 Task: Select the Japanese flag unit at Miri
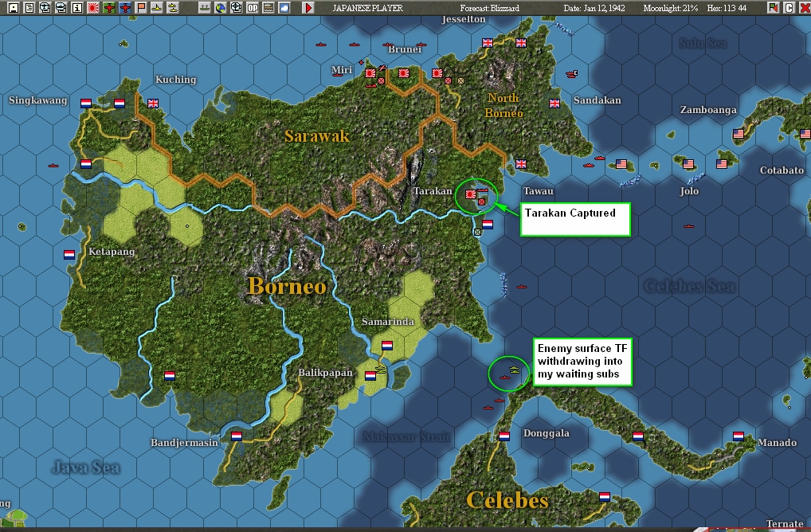[370, 73]
